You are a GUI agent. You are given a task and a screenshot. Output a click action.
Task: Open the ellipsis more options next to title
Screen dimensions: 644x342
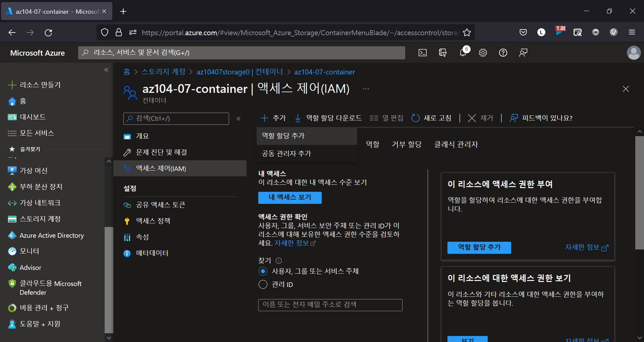coord(366,89)
